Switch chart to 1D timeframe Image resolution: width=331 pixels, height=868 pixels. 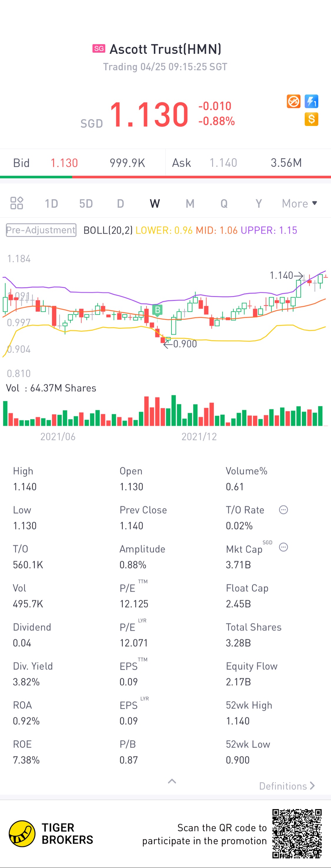point(51,203)
